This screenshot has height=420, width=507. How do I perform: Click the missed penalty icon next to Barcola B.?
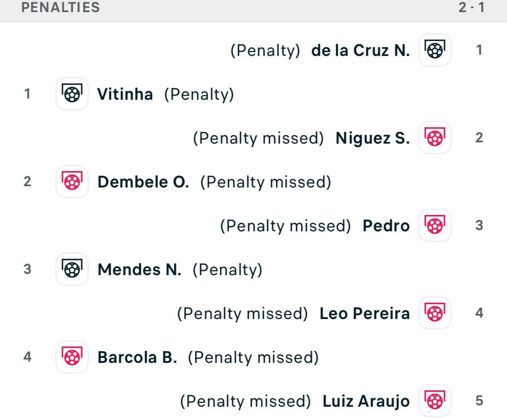(72, 357)
